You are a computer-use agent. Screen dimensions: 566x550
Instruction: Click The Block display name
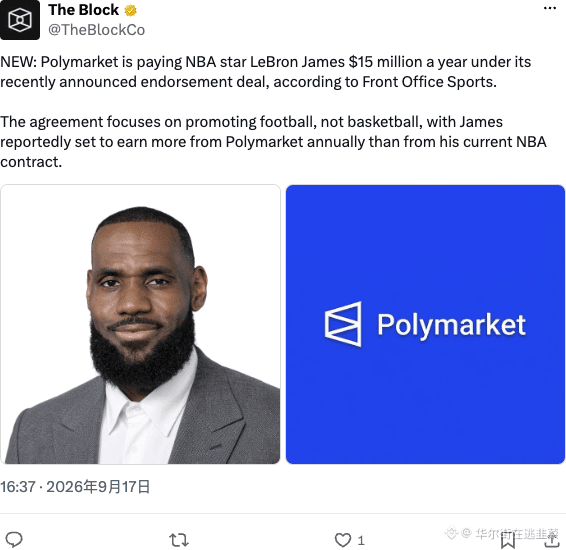(83, 10)
